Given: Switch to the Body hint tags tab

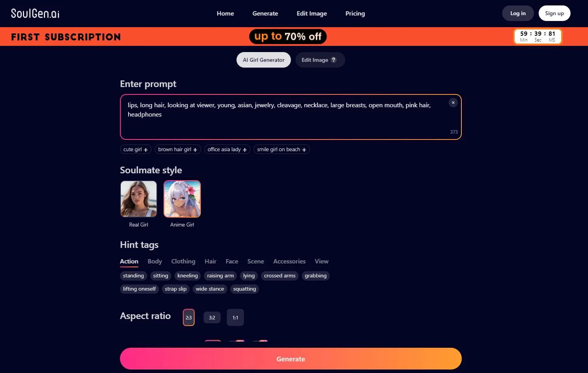Looking at the screenshot, I should pos(155,261).
